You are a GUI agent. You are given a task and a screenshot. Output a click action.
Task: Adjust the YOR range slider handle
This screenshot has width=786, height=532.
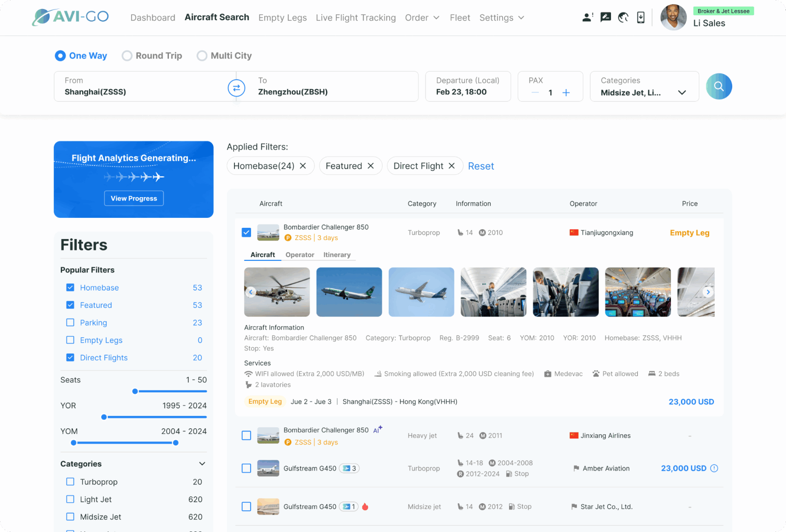tap(104, 417)
